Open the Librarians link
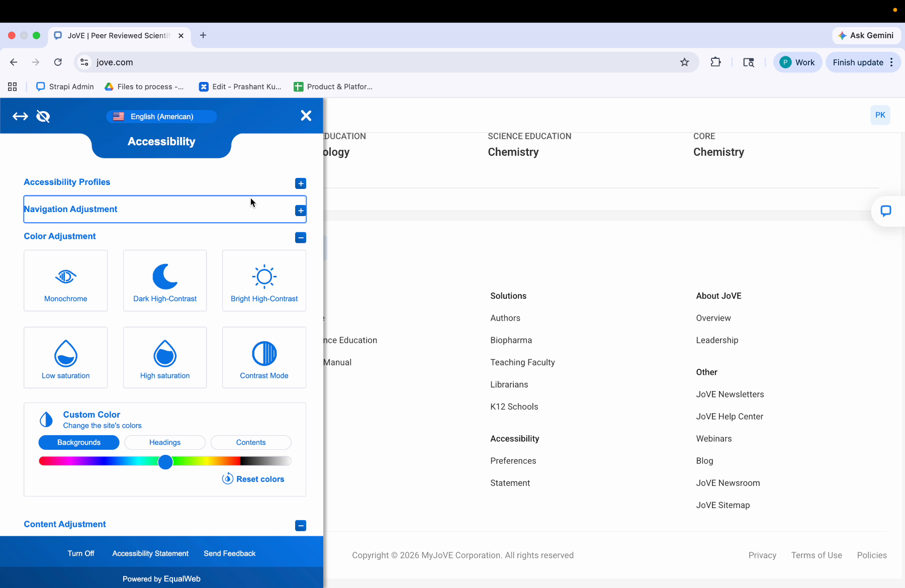The image size is (905, 588). [x=509, y=384]
